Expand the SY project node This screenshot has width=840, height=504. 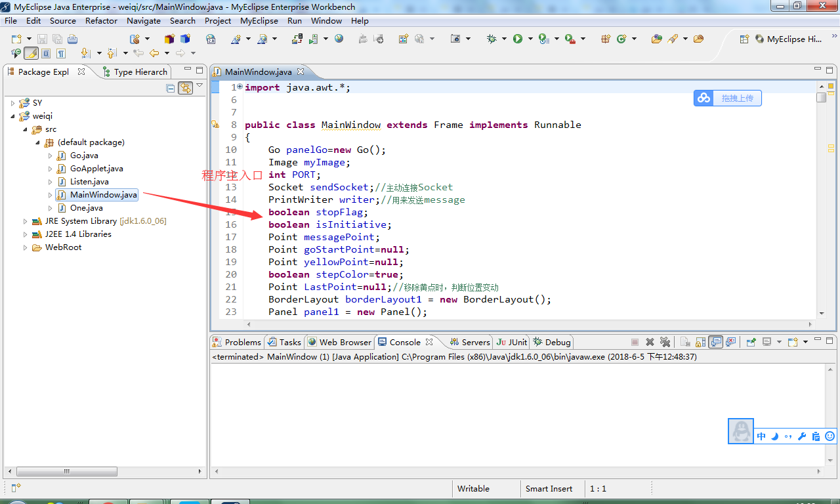[x=12, y=103]
